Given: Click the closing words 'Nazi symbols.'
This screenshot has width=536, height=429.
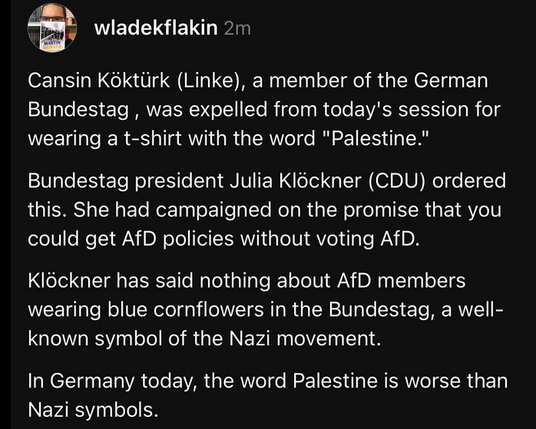Looking at the screenshot, I should (93, 410).
